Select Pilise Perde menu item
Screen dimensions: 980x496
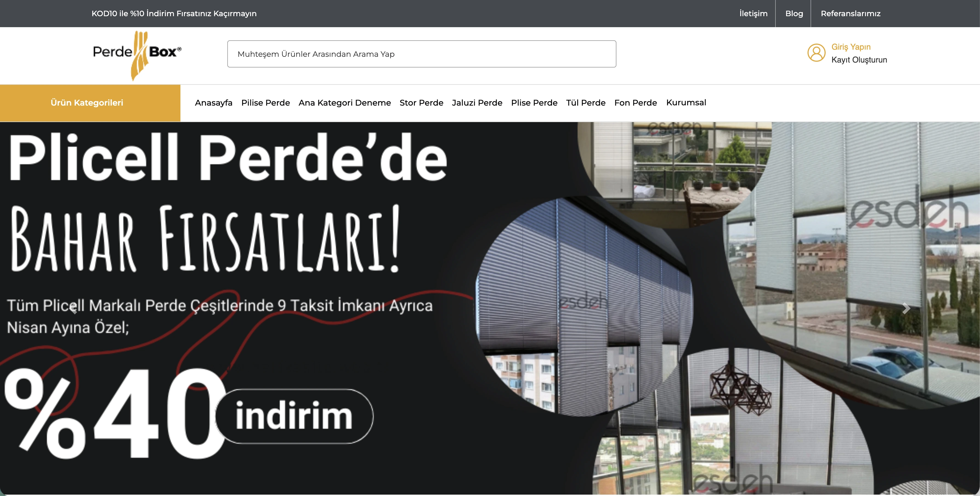click(x=265, y=103)
